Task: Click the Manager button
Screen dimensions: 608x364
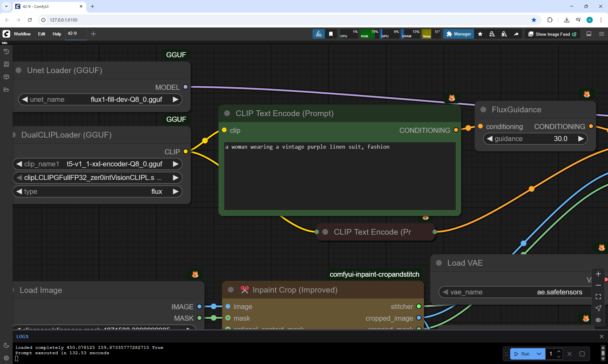Action: 459,34
